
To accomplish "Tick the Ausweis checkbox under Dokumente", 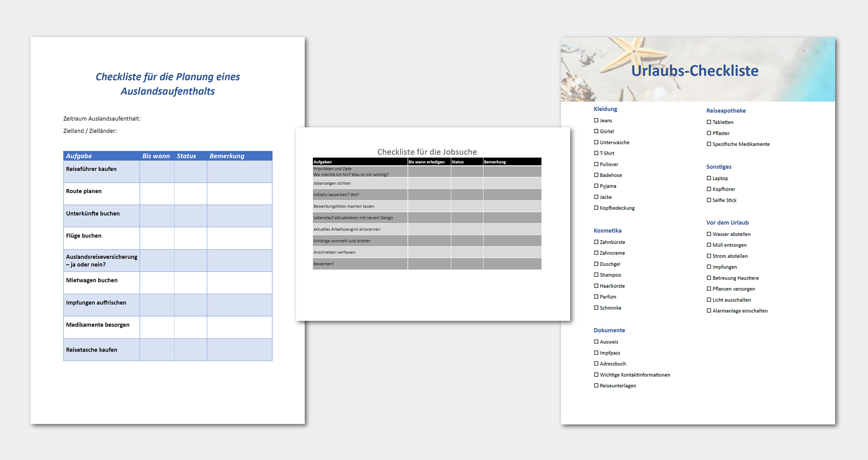I will click(596, 341).
